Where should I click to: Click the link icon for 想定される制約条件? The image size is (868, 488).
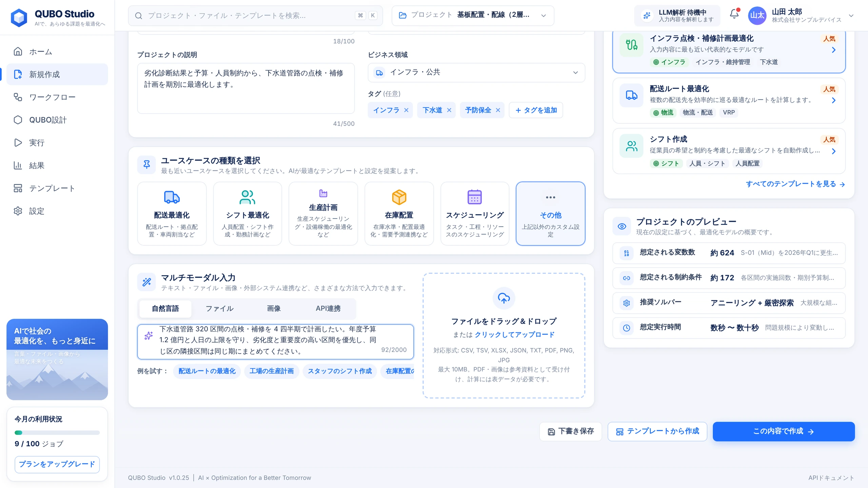click(627, 278)
